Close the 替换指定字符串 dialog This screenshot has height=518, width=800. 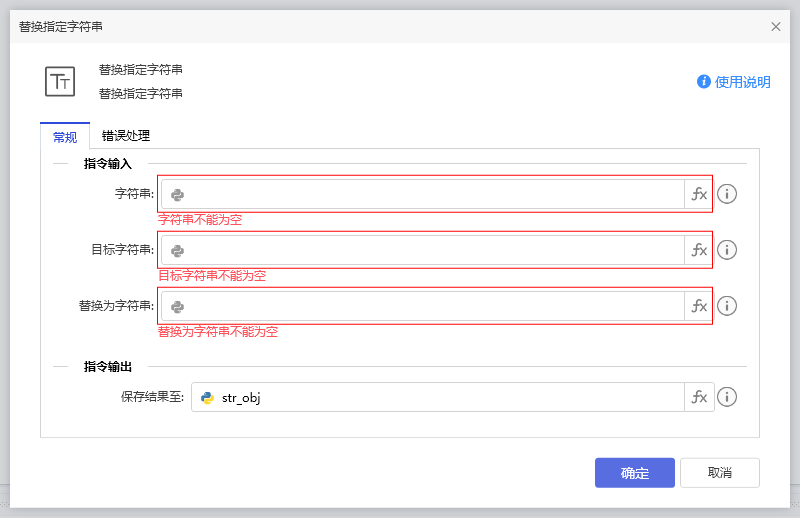coord(776,27)
